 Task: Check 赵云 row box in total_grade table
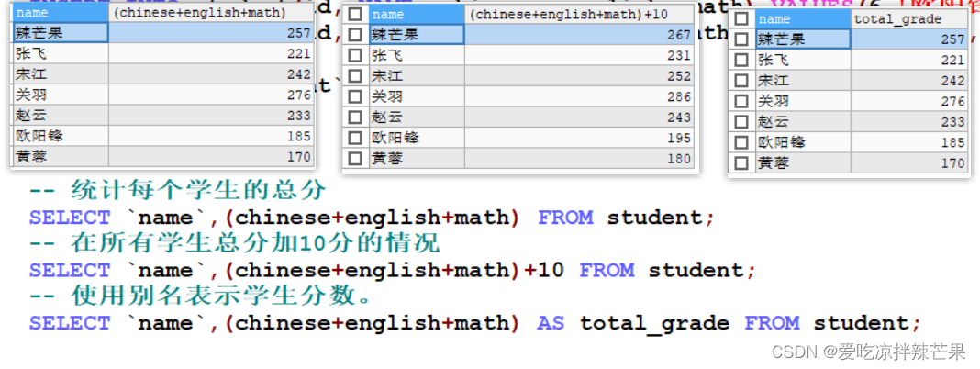[741, 122]
